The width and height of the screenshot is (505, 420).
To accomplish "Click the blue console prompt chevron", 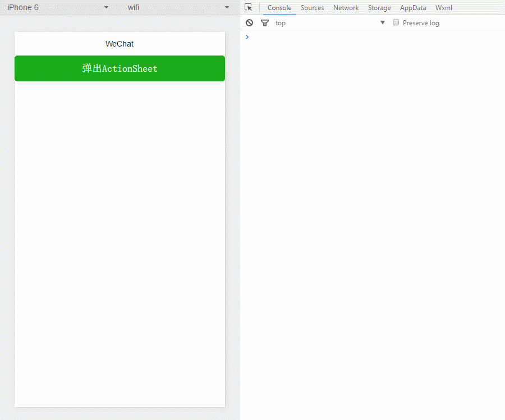I will click(x=247, y=37).
